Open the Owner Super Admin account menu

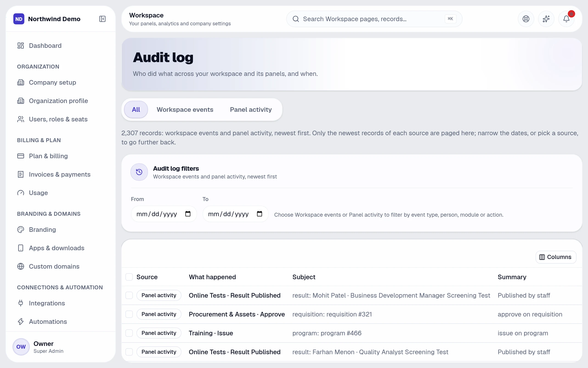pos(60,347)
